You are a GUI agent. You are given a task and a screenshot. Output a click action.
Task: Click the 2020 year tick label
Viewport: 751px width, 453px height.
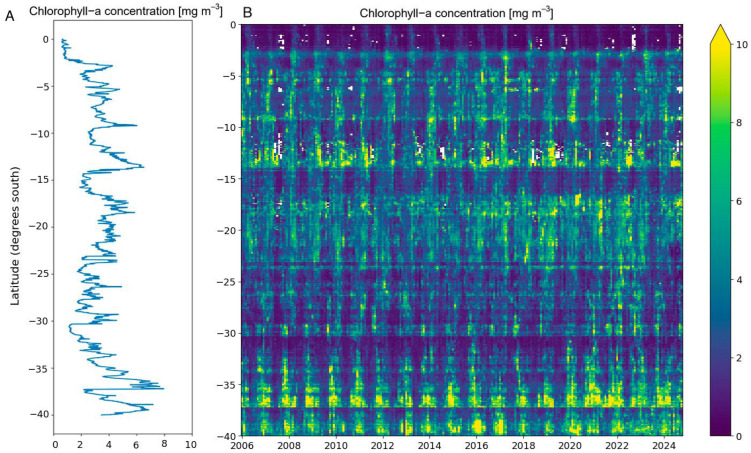click(570, 445)
